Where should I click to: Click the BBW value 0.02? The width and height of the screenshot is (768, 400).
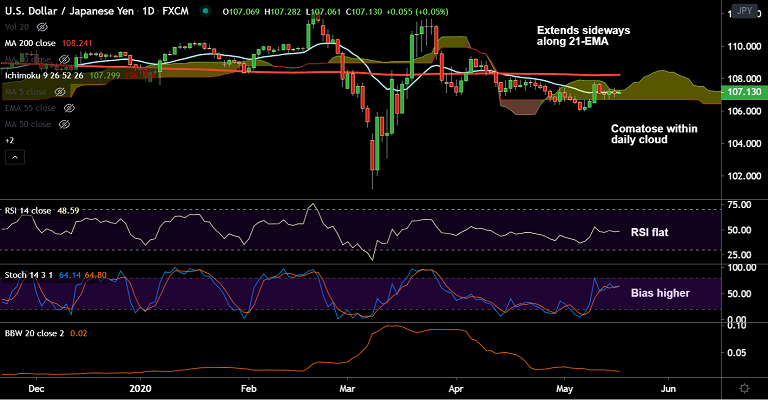(78, 333)
